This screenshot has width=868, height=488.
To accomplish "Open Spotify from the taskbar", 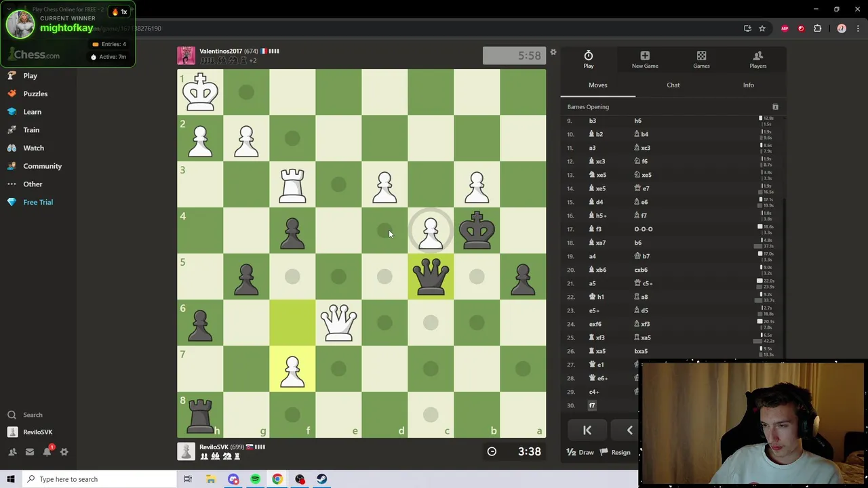I will click(x=255, y=479).
